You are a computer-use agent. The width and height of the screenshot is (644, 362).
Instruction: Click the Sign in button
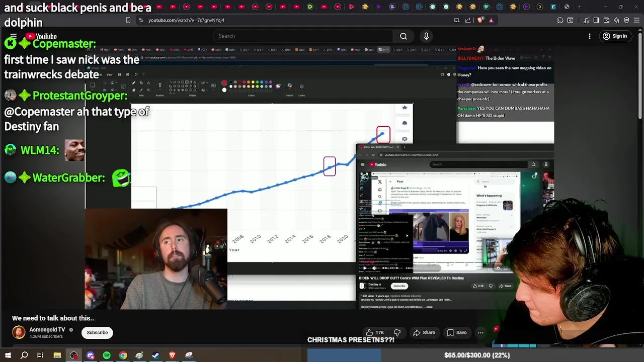point(615,36)
